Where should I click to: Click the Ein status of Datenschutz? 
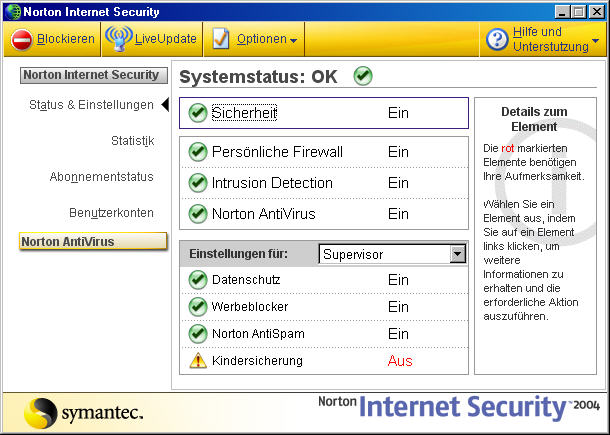point(398,280)
